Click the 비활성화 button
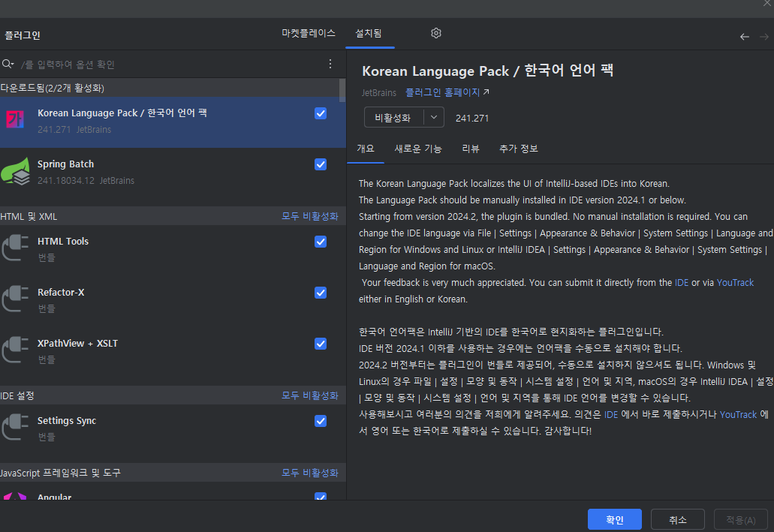This screenshot has width=774, height=532. [x=393, y=118]
